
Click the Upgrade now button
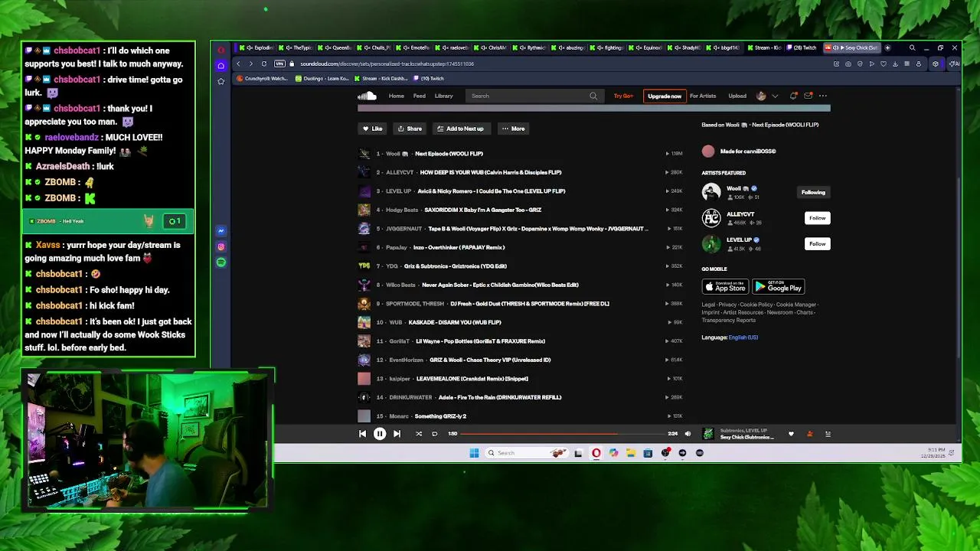(665, 96)
